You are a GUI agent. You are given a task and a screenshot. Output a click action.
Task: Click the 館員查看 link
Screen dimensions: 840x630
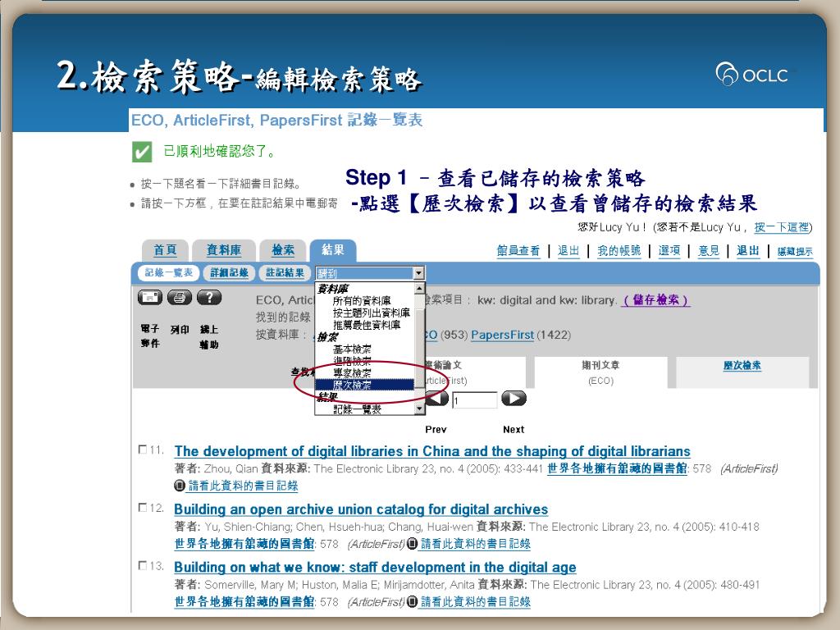pos(518,251)
